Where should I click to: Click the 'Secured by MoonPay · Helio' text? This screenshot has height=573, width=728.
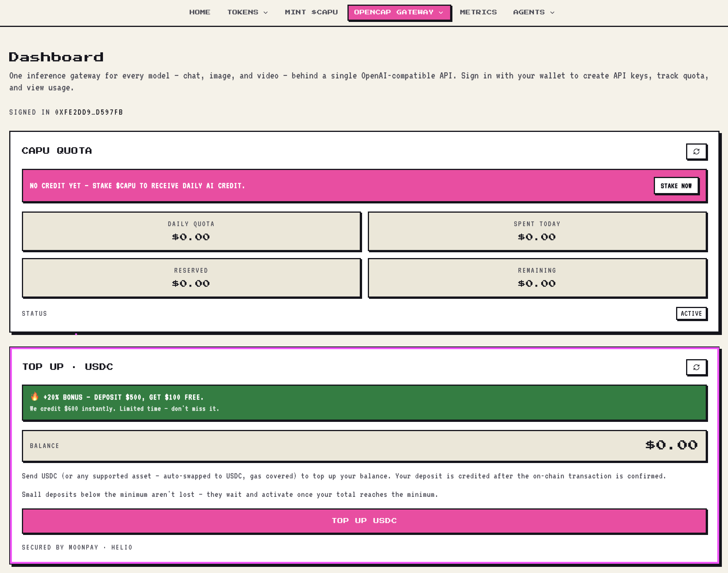point(77,547)
